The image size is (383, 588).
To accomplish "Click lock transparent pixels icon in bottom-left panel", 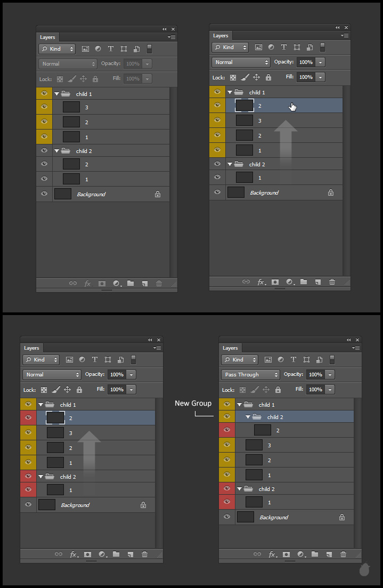I will pos(44,390).
